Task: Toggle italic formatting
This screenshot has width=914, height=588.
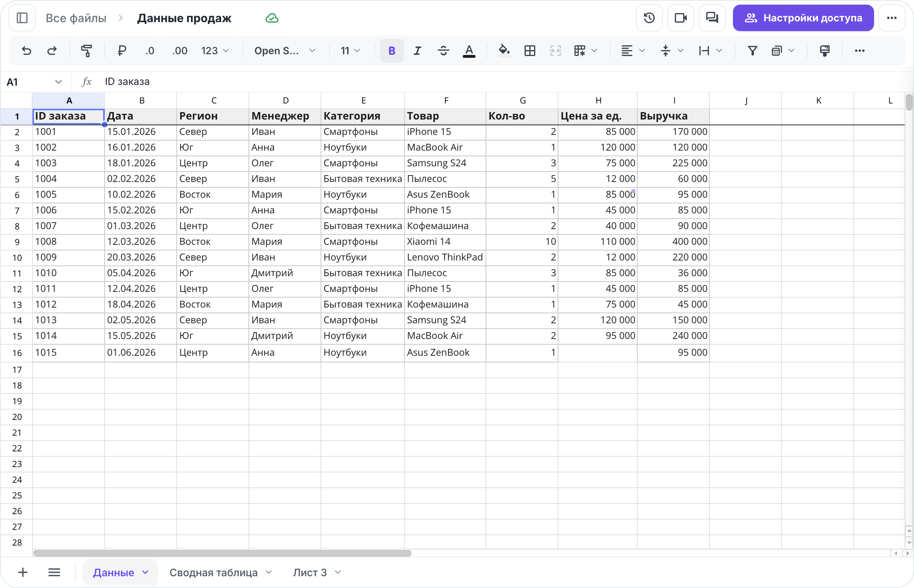Action: (x=417, y=51)
